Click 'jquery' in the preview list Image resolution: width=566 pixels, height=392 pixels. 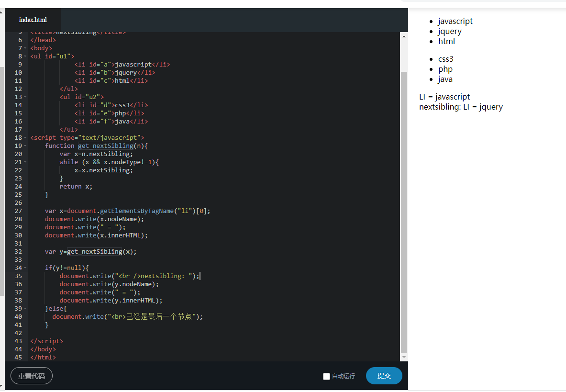coord(450,32)
